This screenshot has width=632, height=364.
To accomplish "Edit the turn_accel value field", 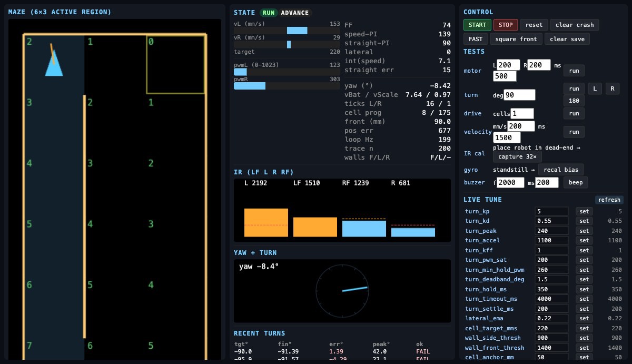I will [x=551, y=240].
